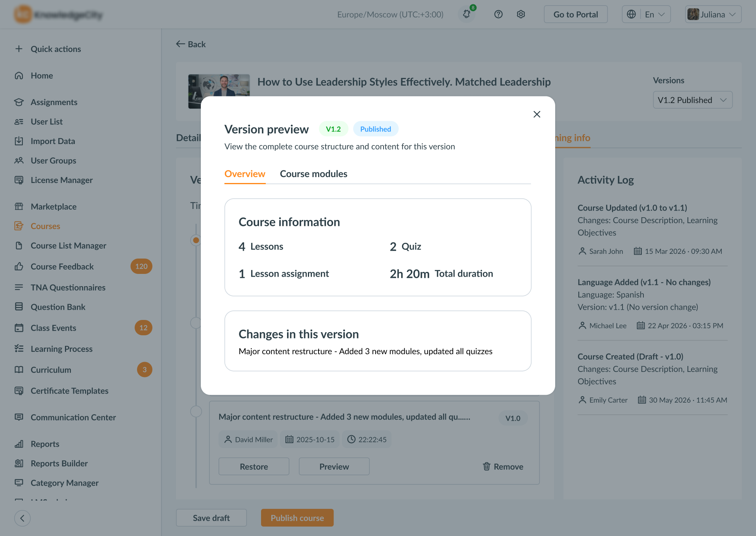Click the trash icon beside Remove
756x536 pixels.
[x=487, y=466]
